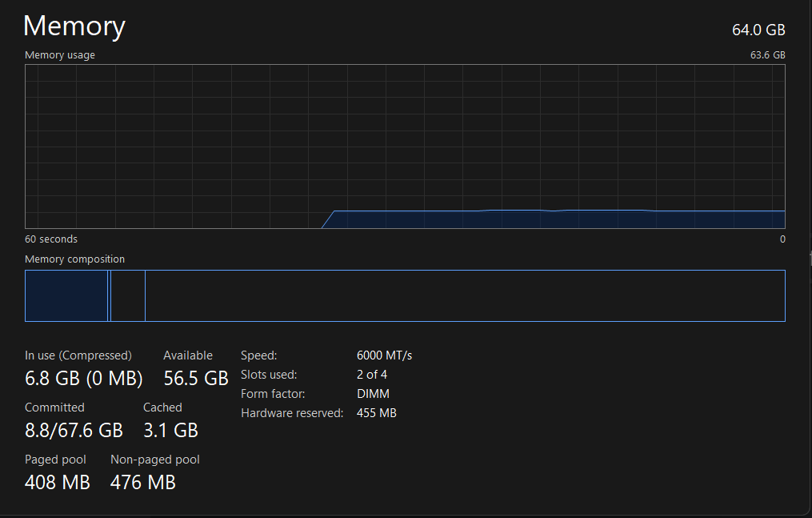Click the Committed label
This screenshot has width=812, height=518.
pos(54,408)
